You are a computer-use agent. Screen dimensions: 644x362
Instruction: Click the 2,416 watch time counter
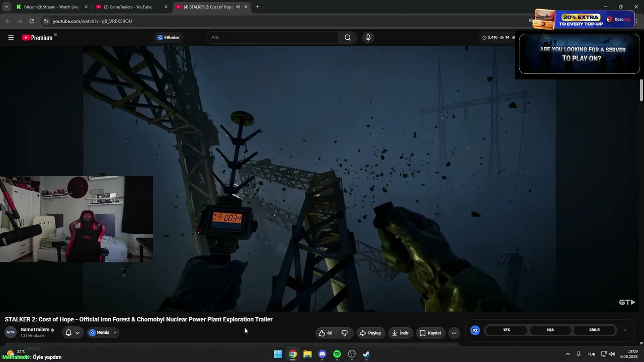click(x=490, y=37)
